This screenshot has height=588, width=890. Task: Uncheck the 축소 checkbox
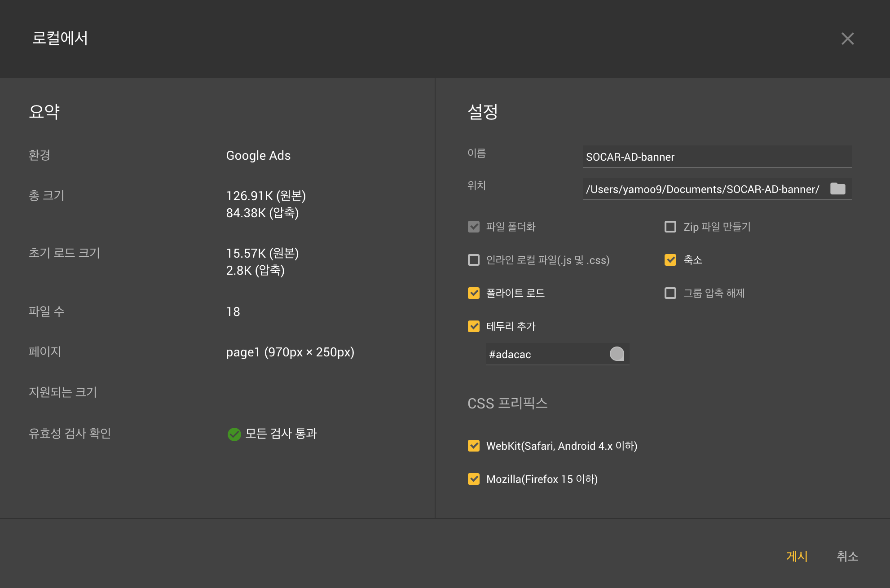[670, 260]
